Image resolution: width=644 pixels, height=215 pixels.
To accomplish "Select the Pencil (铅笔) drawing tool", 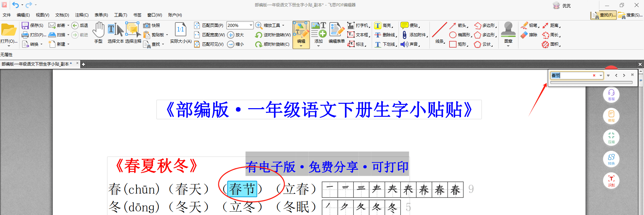I will click(x=524, y=26).
